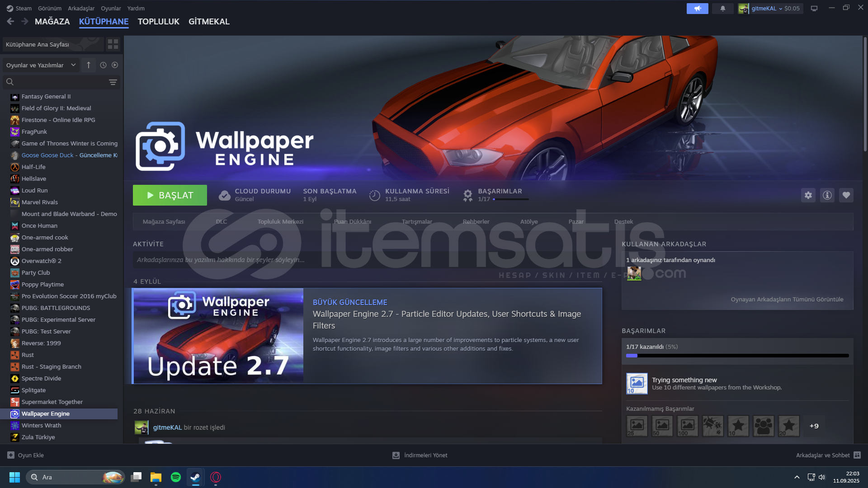Open the notifications bell

723,8
